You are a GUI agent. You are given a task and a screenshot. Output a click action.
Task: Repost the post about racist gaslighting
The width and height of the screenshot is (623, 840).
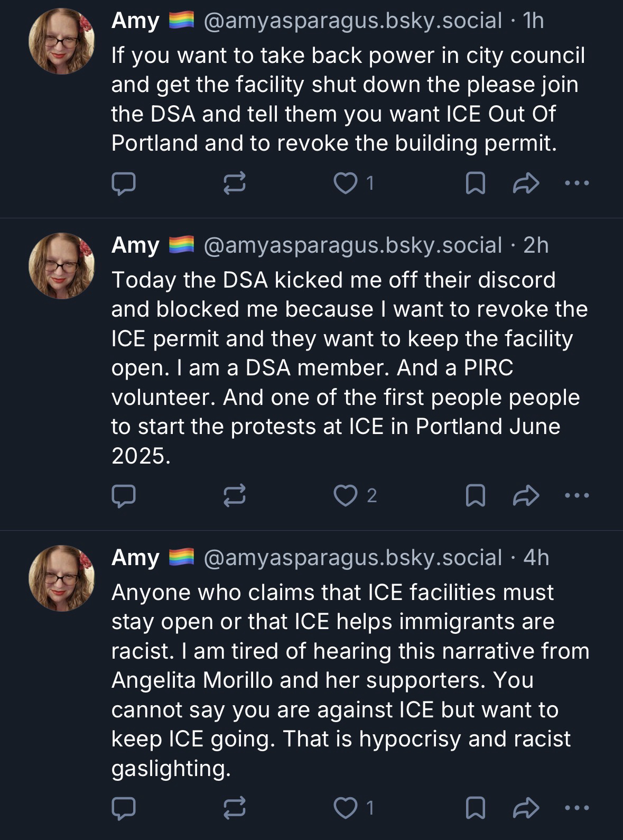tap(235, 807)
